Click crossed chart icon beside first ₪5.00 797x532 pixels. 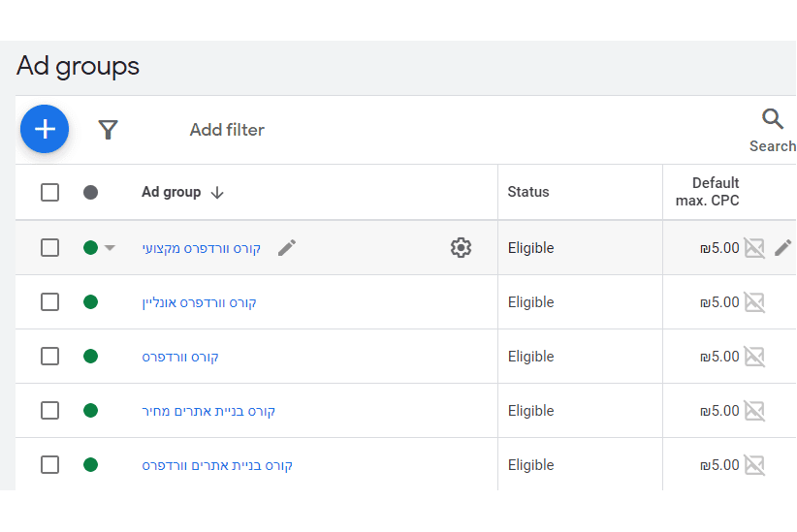[754, 248]
